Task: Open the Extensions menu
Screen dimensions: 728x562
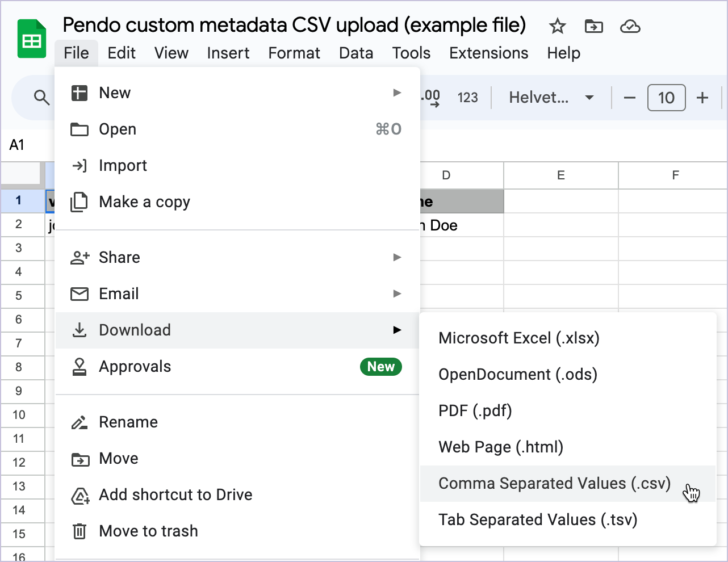Action: 489,53
